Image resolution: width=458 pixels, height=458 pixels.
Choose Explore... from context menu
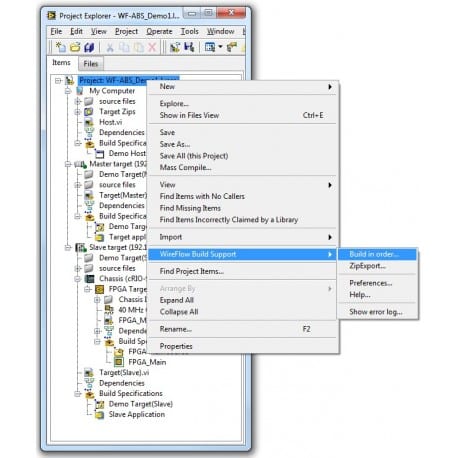[242, 104]
